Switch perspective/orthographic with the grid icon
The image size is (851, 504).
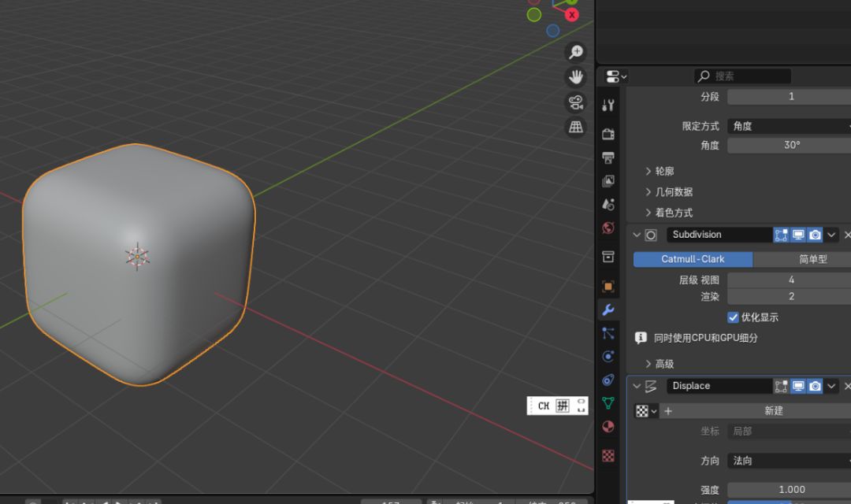coord(577,127)
